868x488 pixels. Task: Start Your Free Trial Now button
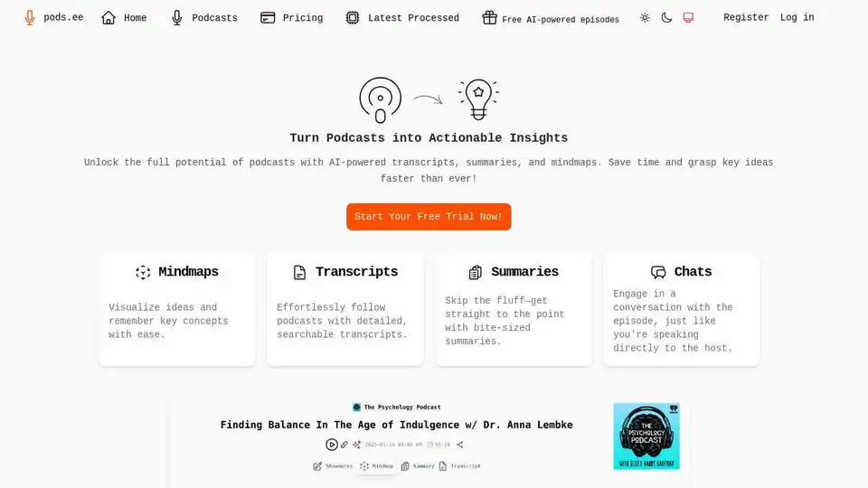pyautogui.click(x=429, y=216)
